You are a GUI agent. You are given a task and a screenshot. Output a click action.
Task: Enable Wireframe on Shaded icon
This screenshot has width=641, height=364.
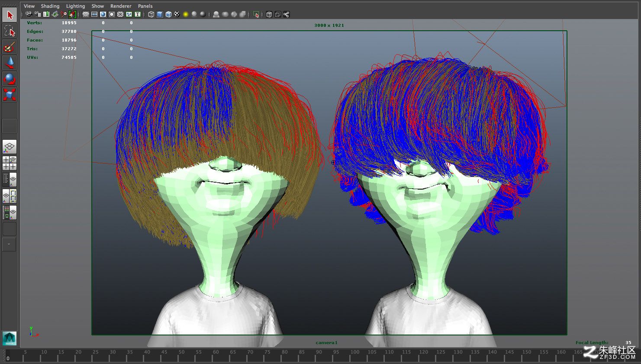pyautogui.click(x=168, y=14)
